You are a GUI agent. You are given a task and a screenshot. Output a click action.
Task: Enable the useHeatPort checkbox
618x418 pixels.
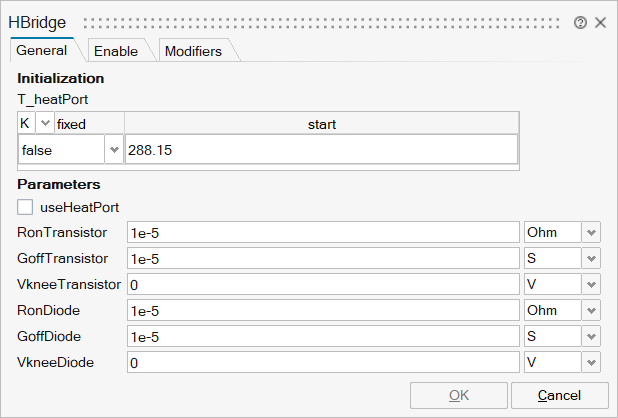pos(26,207)
